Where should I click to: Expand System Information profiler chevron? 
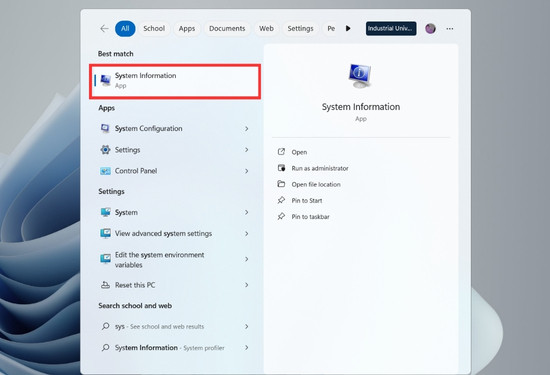247,348
